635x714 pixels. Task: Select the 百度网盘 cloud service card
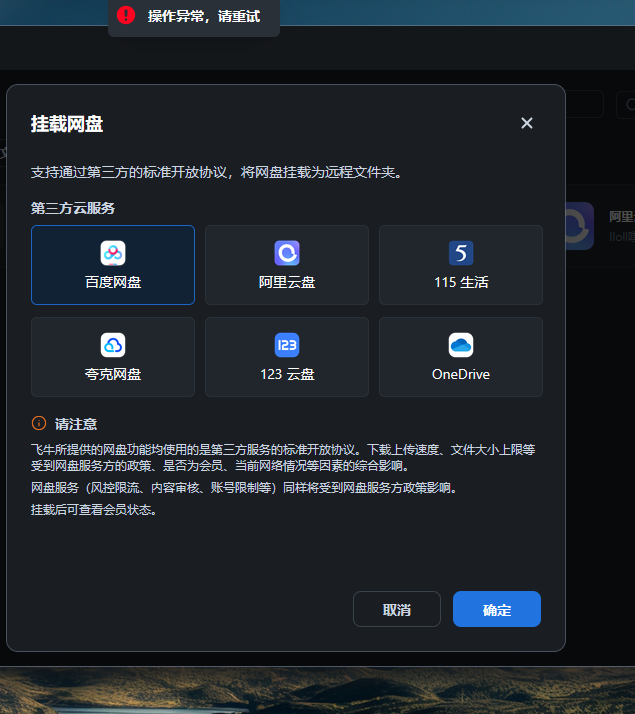pos(113,265)
